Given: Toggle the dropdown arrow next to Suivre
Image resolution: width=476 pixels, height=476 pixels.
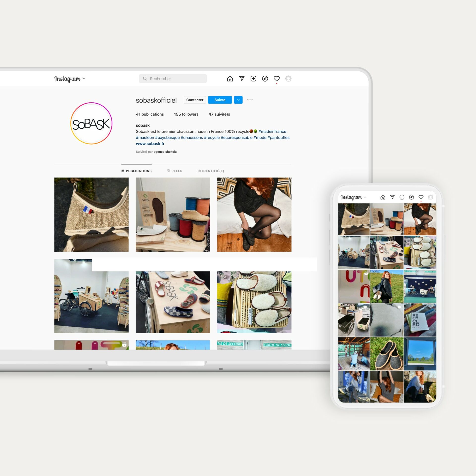Looking at the screenshot, I should [238, 100].
